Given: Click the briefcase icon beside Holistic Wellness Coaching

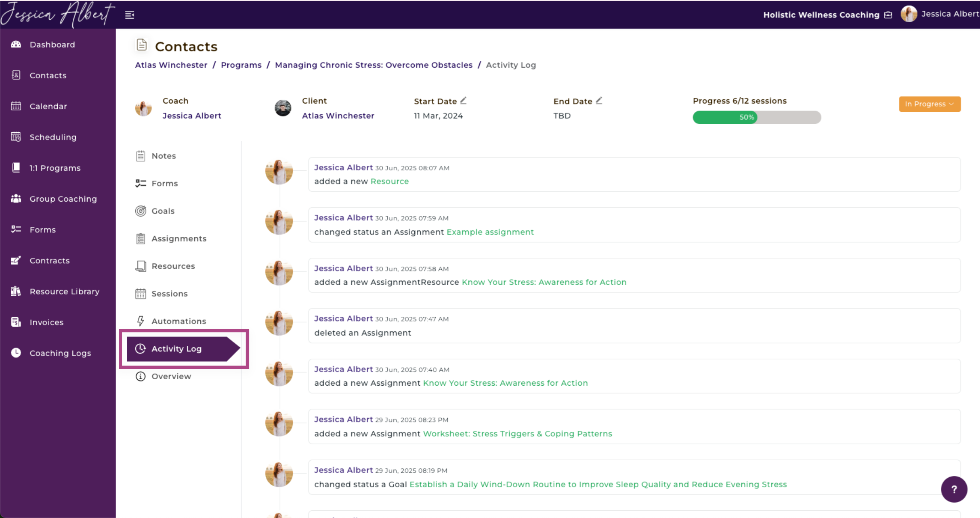Looking at the screenshot, I should click(x=888, y=15).
